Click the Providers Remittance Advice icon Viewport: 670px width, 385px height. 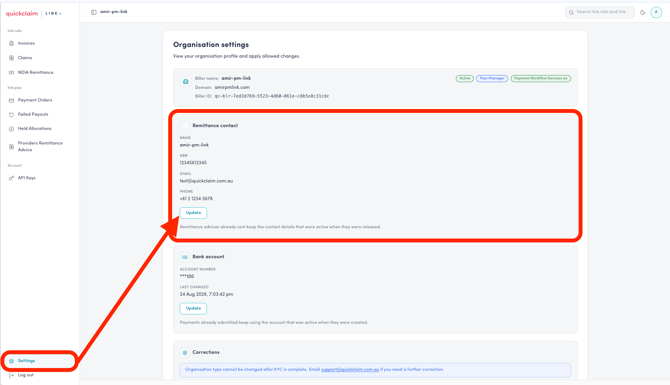pos(12,147)
